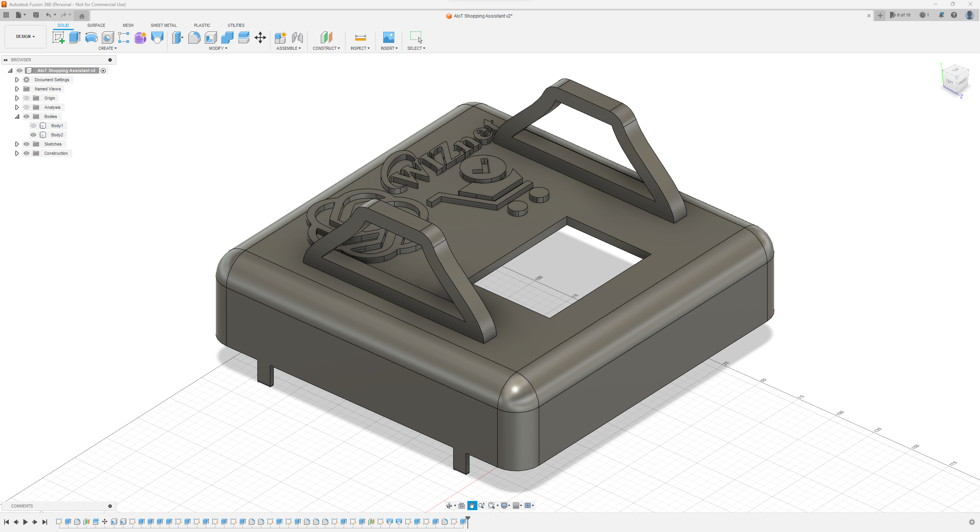Switch to the SHEET METAL tab

click(x=163, y=25)
